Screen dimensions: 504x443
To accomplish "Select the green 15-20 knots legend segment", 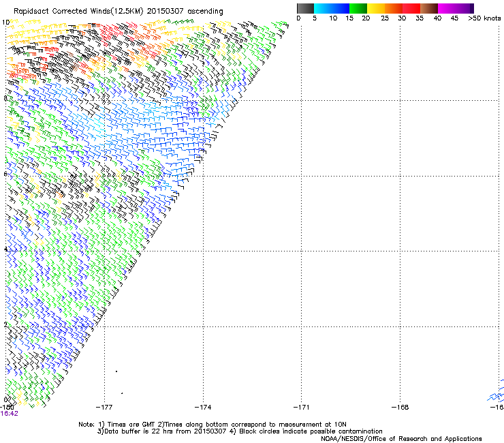I will click(358, 8).
